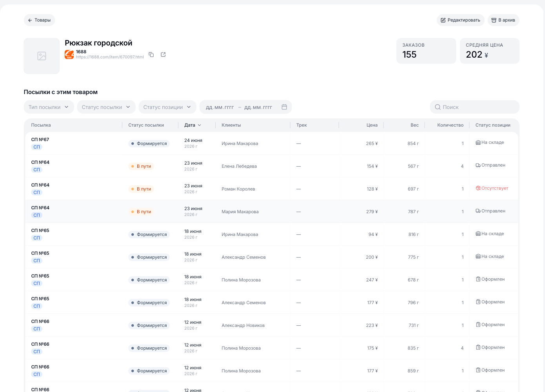Select client Роман Королев

[238, 189]
